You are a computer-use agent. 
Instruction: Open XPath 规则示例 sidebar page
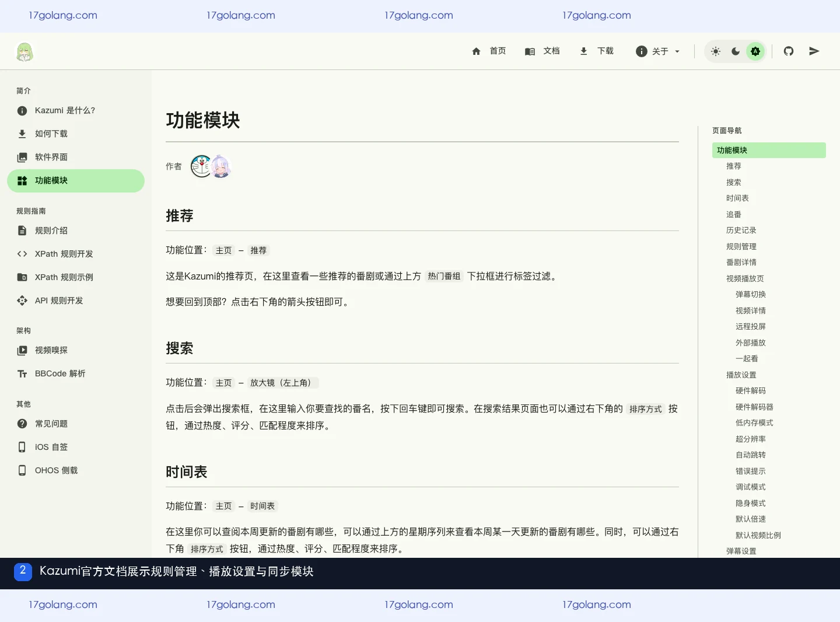(76, 277)
